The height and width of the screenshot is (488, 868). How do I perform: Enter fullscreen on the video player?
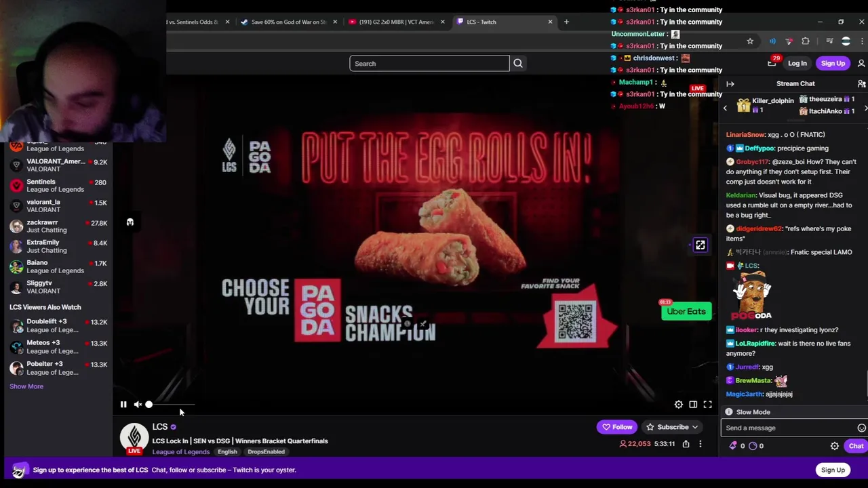point(707,405)
